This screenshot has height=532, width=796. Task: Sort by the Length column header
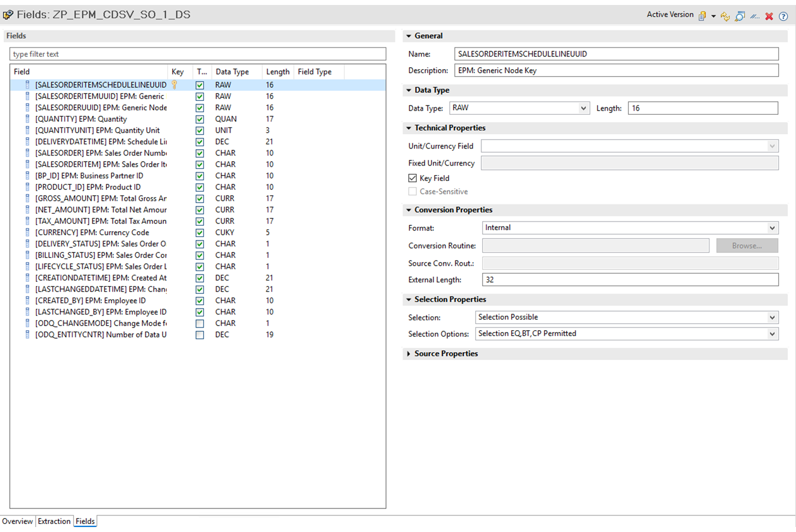coord(278,72)
